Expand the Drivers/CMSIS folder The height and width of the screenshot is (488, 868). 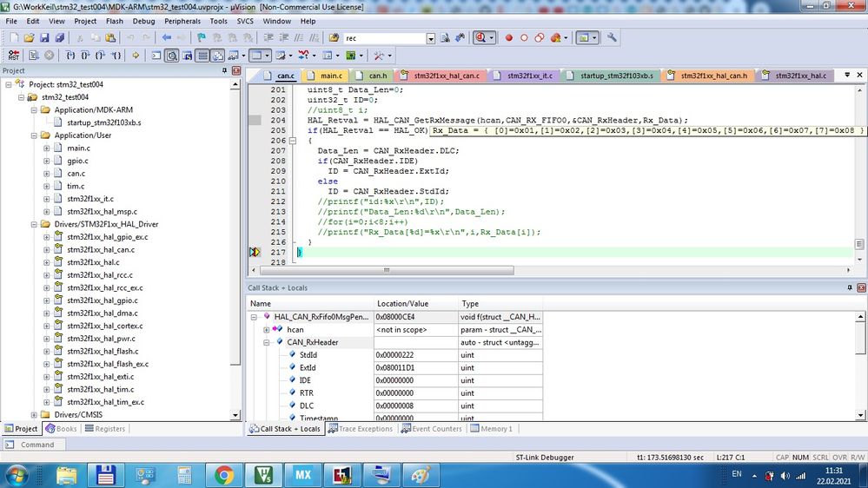click(34, 415)
